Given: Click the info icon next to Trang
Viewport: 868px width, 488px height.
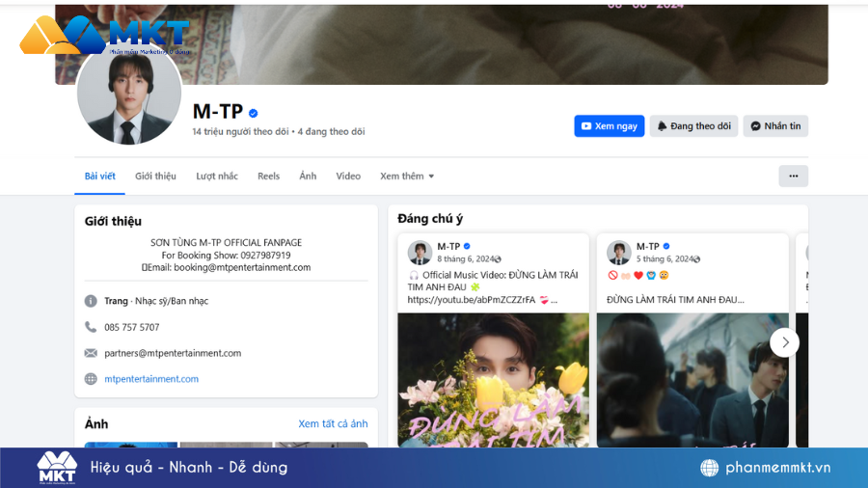Looking at the screenshot, I should pos(91,301).
